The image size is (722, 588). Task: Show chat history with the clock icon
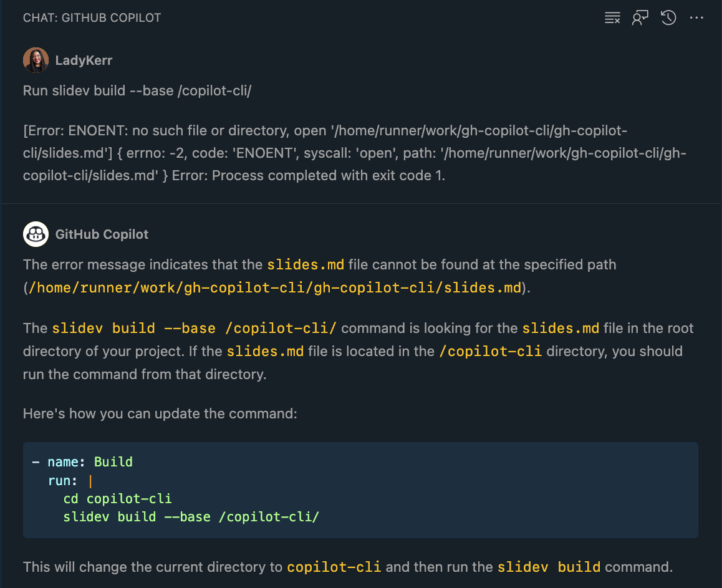click(x=668, y=17)
